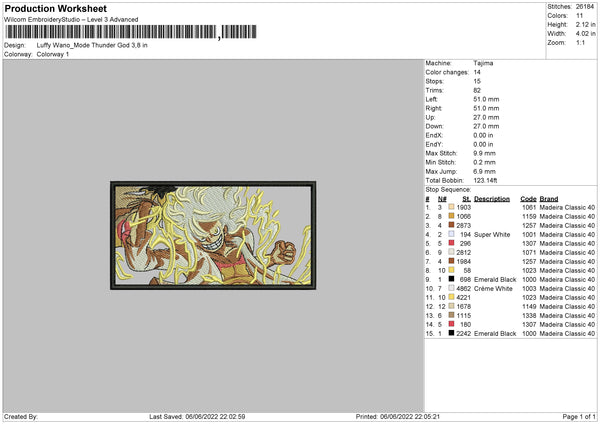Screen dimensions: 600x424
Task: Click the embroidery design preview thumbnail
Action: tap(213, 235)
